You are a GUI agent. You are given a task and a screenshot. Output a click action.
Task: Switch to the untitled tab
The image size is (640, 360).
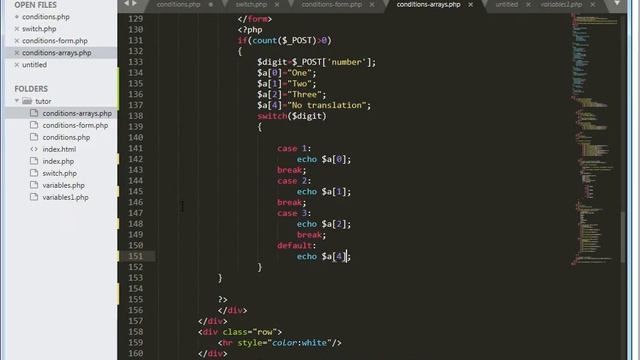507,4
